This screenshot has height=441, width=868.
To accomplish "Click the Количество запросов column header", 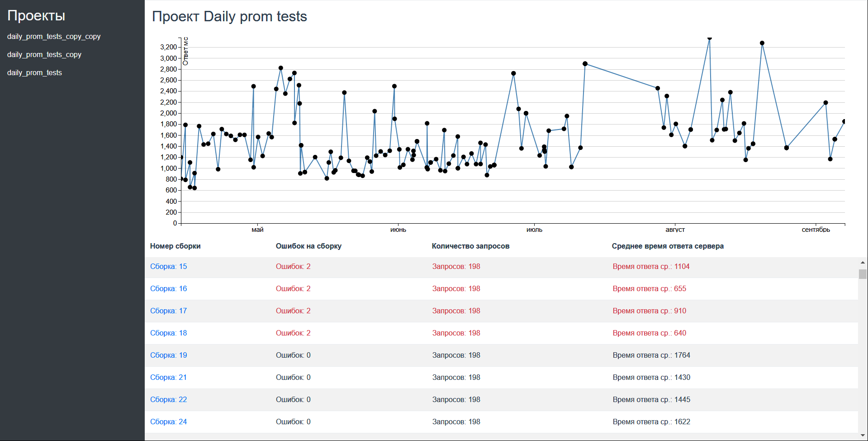I will (x=470, y=246).
